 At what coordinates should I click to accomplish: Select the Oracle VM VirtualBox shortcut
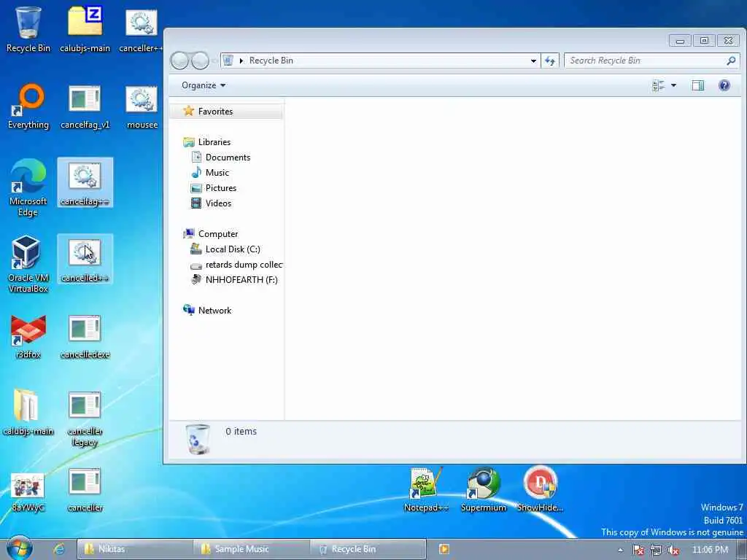28,264
